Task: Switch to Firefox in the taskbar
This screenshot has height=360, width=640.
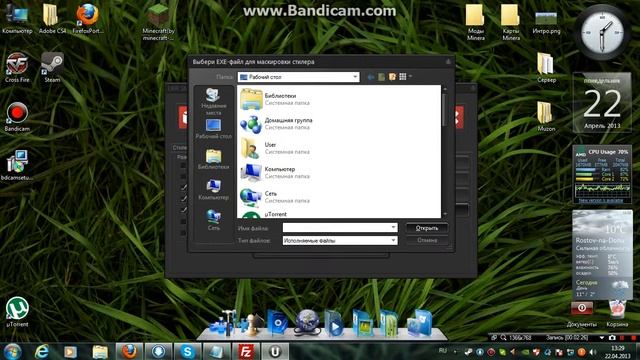Action: tap(129, 351)
